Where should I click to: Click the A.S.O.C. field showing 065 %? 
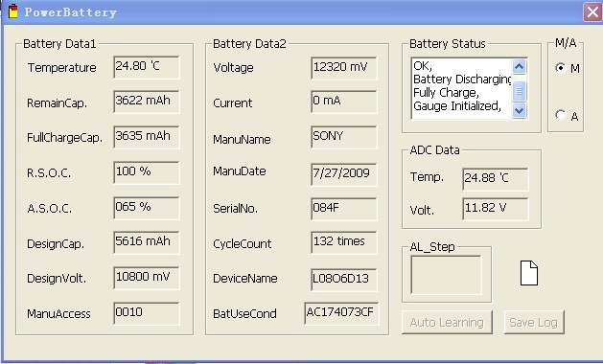pos(147,208)
